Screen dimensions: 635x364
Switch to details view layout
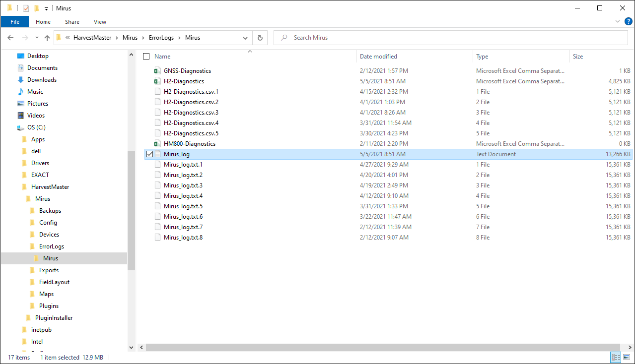[x=616, y=357]
